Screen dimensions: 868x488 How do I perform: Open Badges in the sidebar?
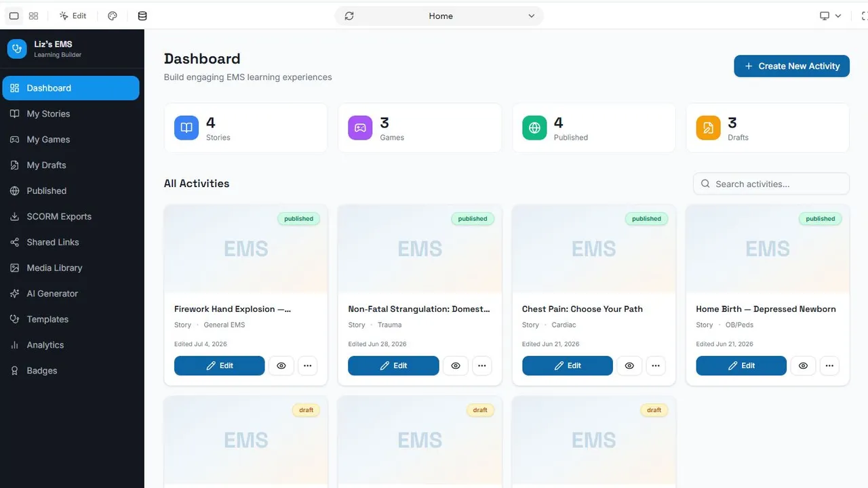71,371
